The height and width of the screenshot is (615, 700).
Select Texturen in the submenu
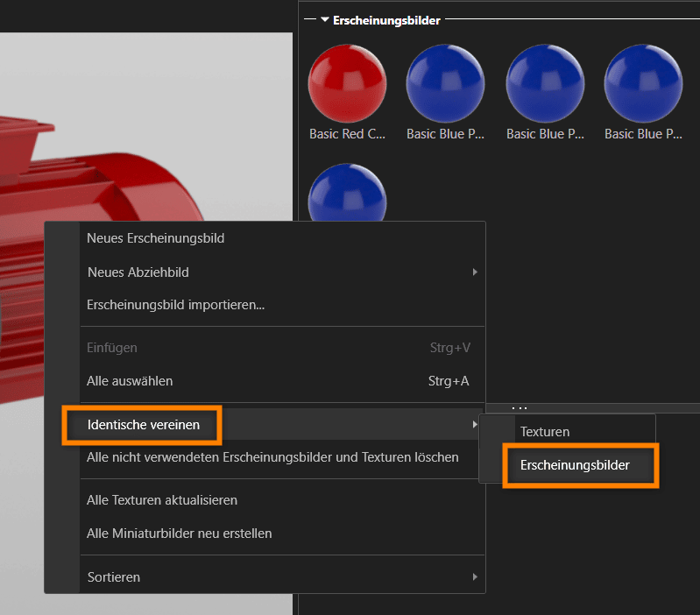pyautogui.click(x=545, y=432)
